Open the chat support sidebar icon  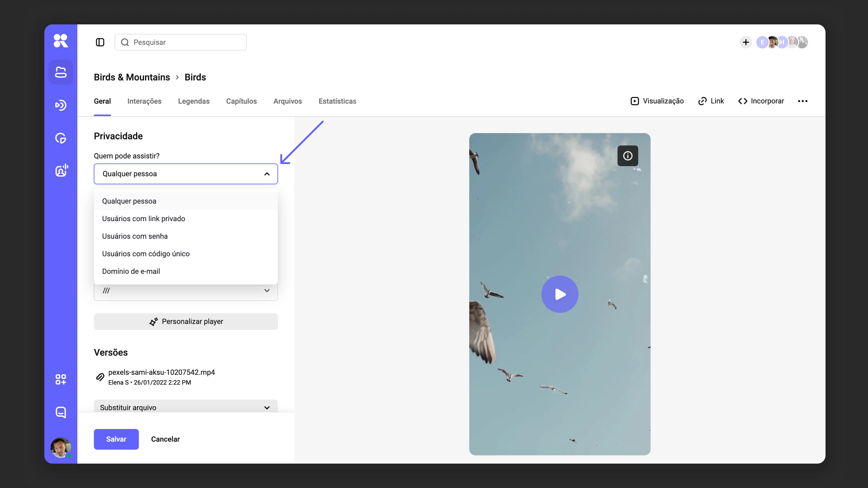pyautogui.click(x=61, y=412)
